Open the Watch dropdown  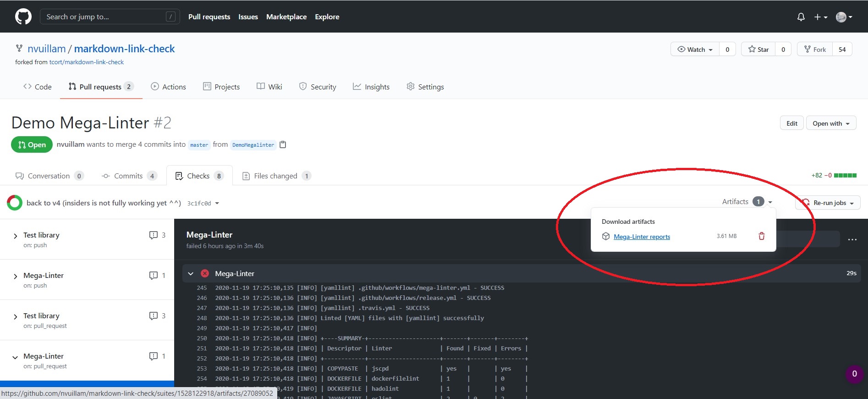[695, 50]
